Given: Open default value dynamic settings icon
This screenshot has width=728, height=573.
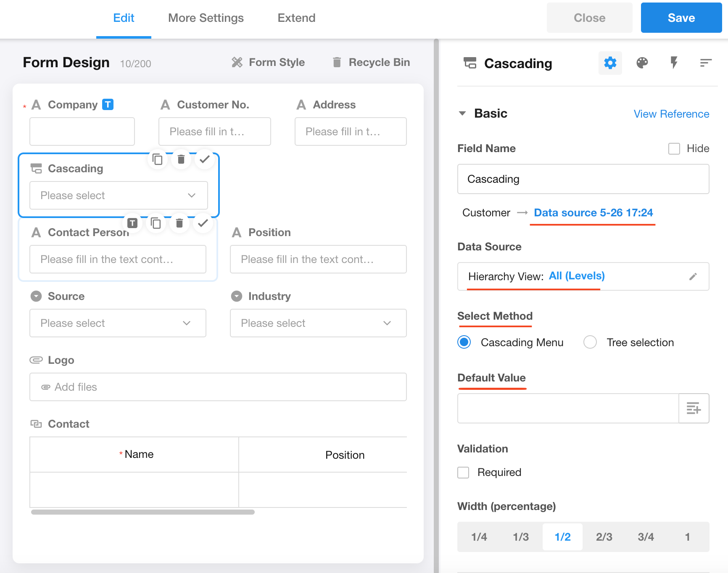Looking at the screenshot, I should (x=694, y=408).
